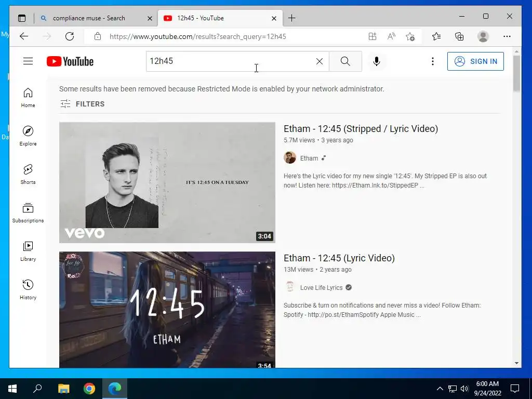This screenshot has height=399, width=532.
Task: Open the Windows Start menu
Action: [x=12, y=389]
